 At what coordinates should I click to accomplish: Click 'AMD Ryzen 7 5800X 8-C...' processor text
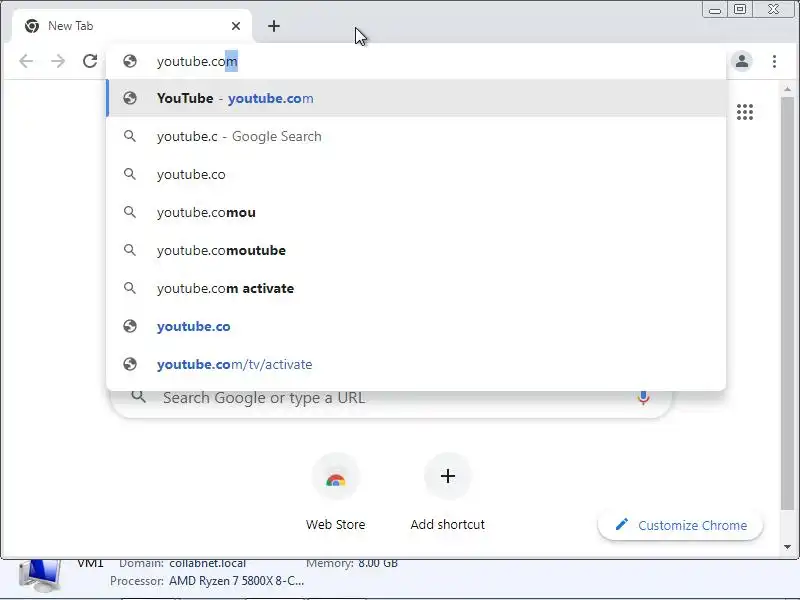236,581
